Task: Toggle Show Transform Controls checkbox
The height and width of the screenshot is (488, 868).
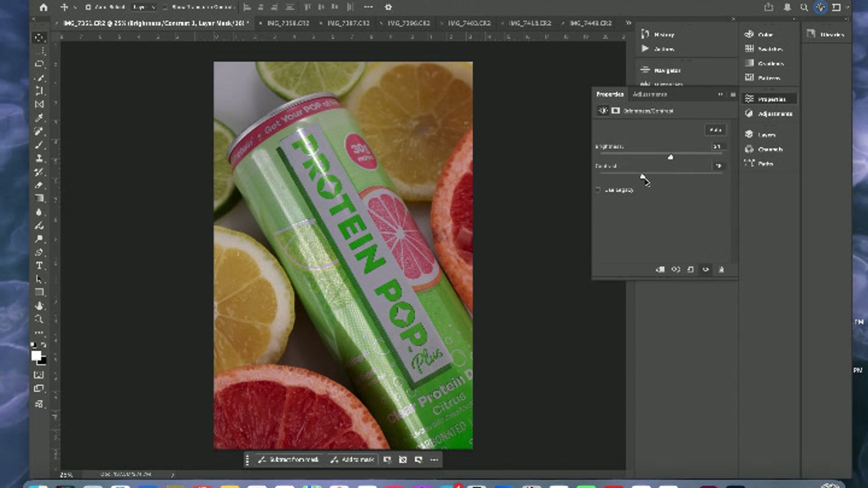Action: pyautogui.click(x=165, y=7)
